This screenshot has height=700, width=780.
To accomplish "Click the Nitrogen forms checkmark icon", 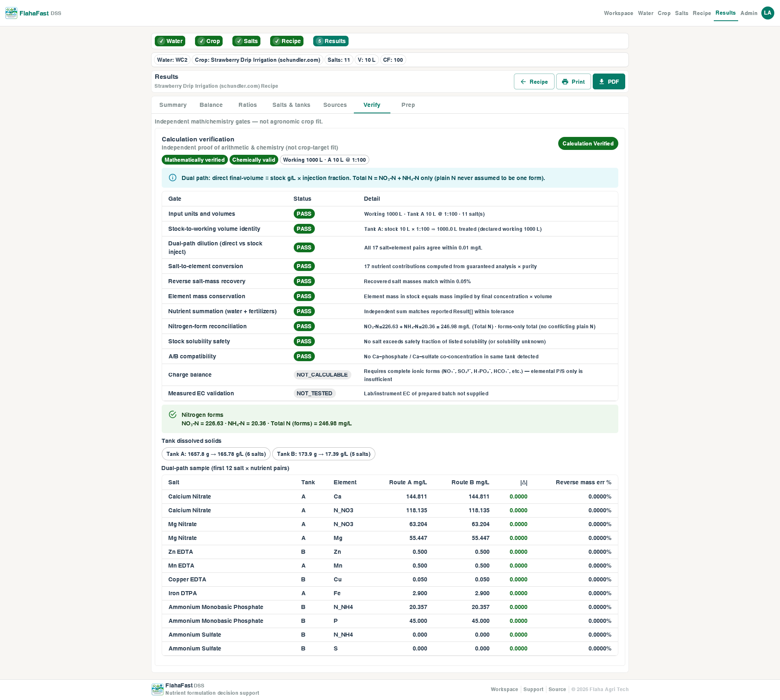I will tap(173, 414).
